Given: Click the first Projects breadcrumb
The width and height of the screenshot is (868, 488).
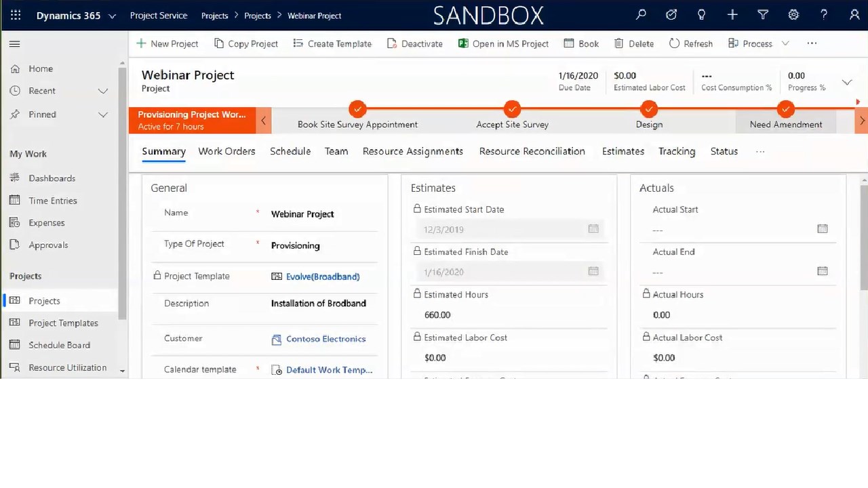Looking at the screenshot, I should [215, 16].
